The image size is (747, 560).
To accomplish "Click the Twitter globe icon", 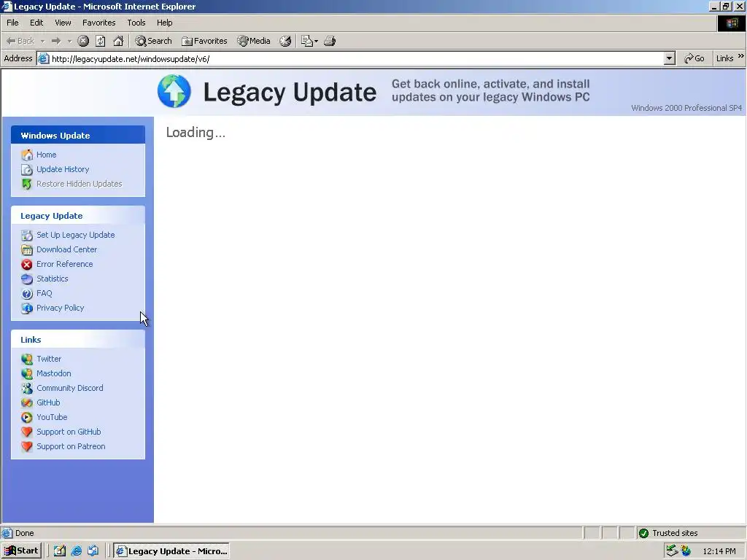I will (x=27, y=359).
